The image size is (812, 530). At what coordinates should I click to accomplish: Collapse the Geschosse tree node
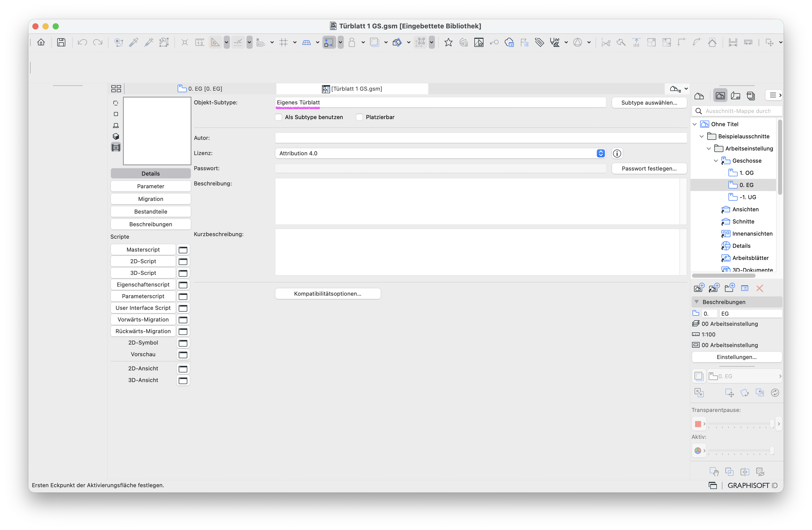point(716,161)
